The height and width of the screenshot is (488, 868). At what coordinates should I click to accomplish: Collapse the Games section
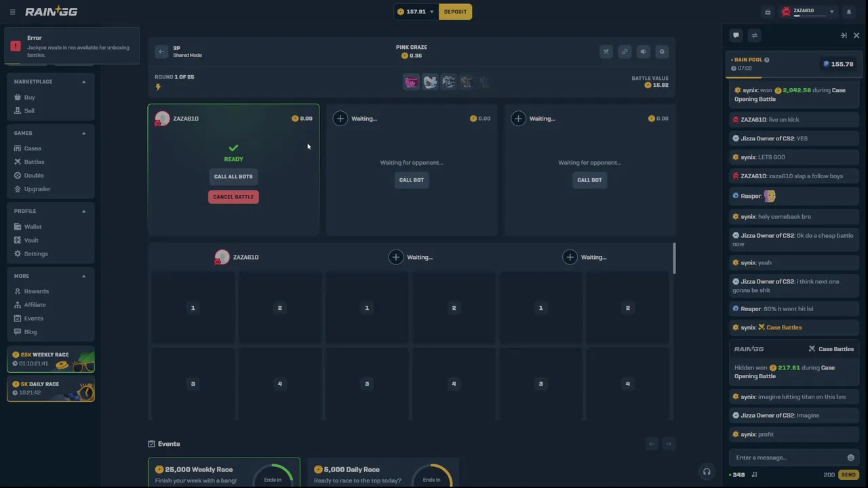tap(84, 133)
